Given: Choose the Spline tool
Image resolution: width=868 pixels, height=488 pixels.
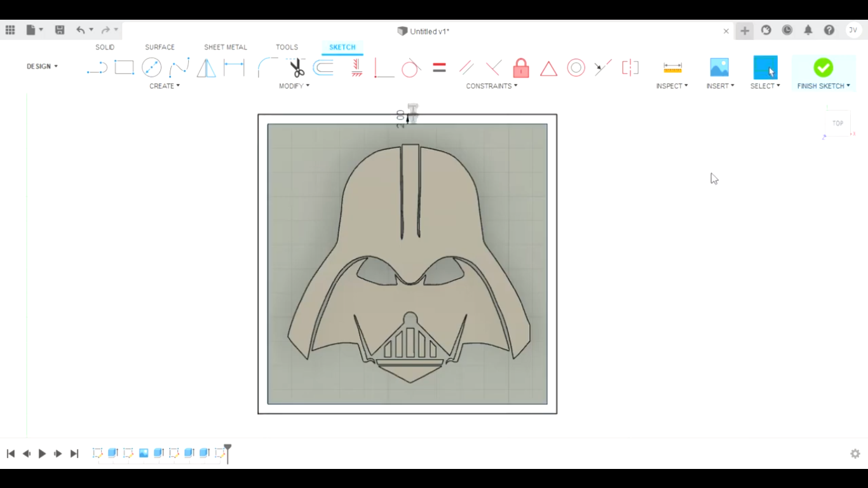Looking at the screenshot, I should coord(179,67).
